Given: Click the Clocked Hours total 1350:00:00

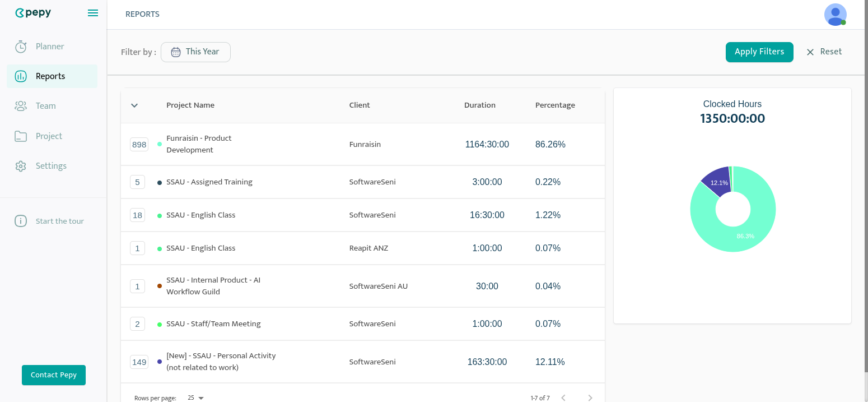Looking at the screenshot, I should pyautogui.click(x=732, y=119).
